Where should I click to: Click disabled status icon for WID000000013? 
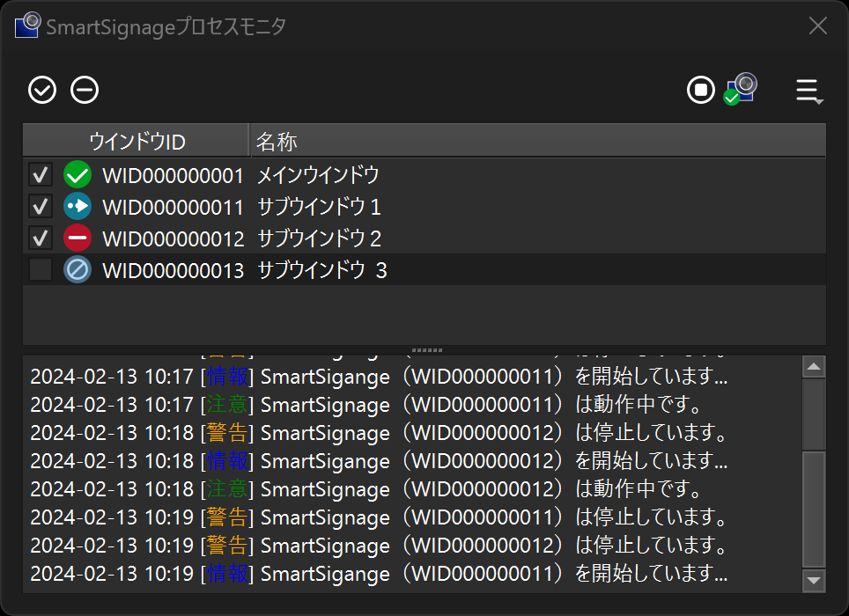click(x=78, y=270)
